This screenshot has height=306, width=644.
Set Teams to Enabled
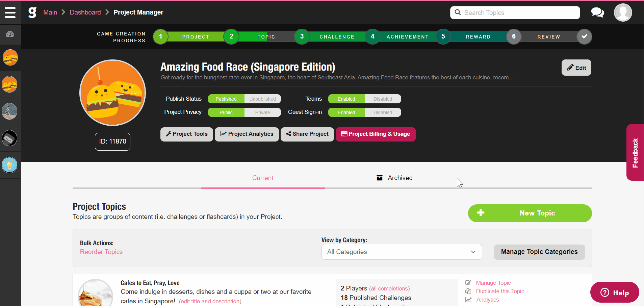pos(346,99)
